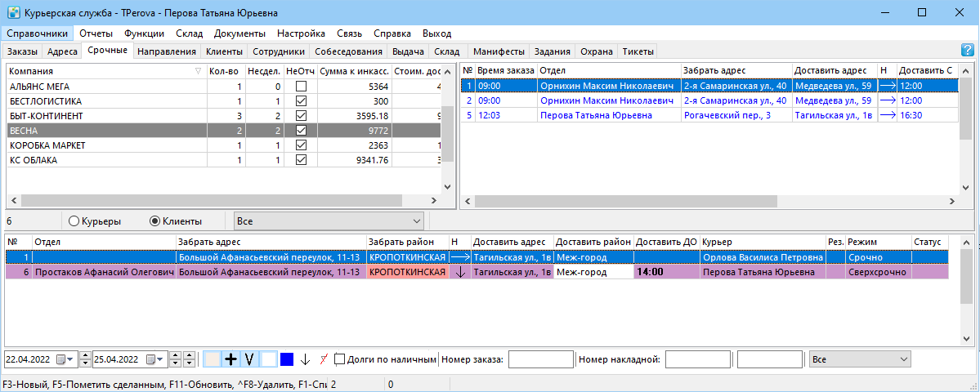The image size is (980, 392).
Task: Toggle the НеОтч checkbox for АЛЬЯНС МЕГА
Action: click(302, 86)
